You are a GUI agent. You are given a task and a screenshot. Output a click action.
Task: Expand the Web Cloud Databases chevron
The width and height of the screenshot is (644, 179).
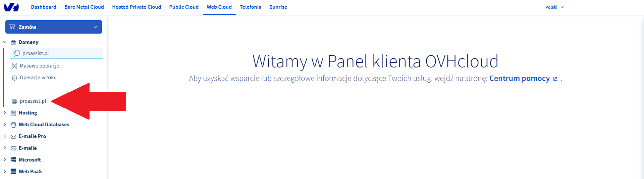(5, 125)
